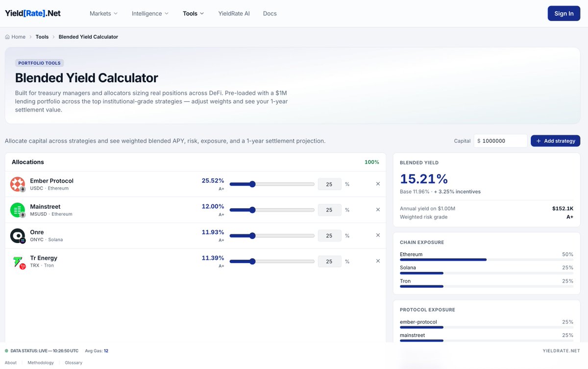Click the Mainstreet strategy name
The width and height of the screenshot is (588, 369).
[x=45, y=207]
